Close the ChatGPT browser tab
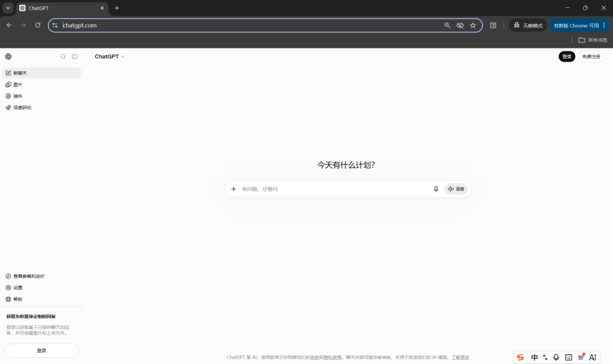The height and width of the screenshot is (364, 613). coord(102,8)
